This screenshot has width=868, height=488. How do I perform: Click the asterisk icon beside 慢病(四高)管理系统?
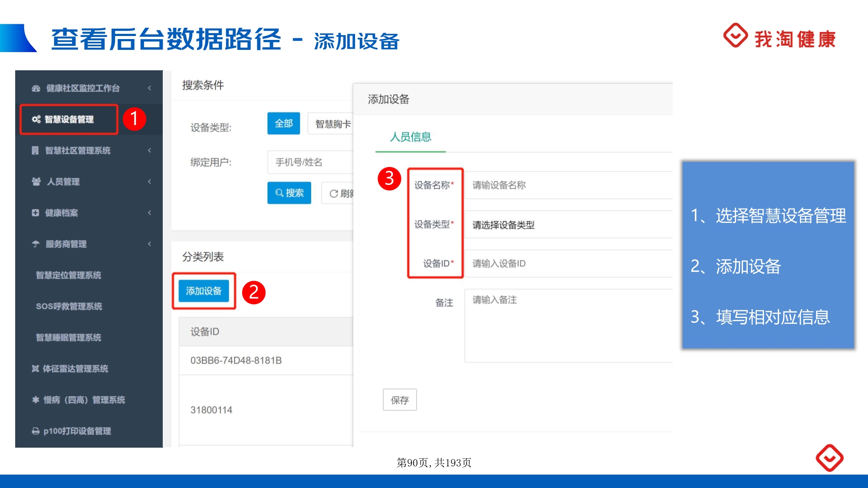point(36,400)
